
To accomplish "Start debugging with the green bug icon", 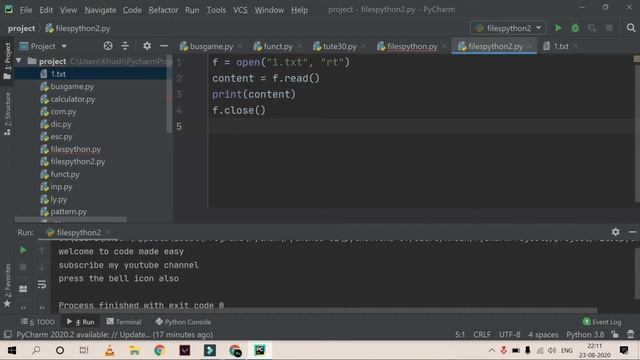I will coord(575,28).
